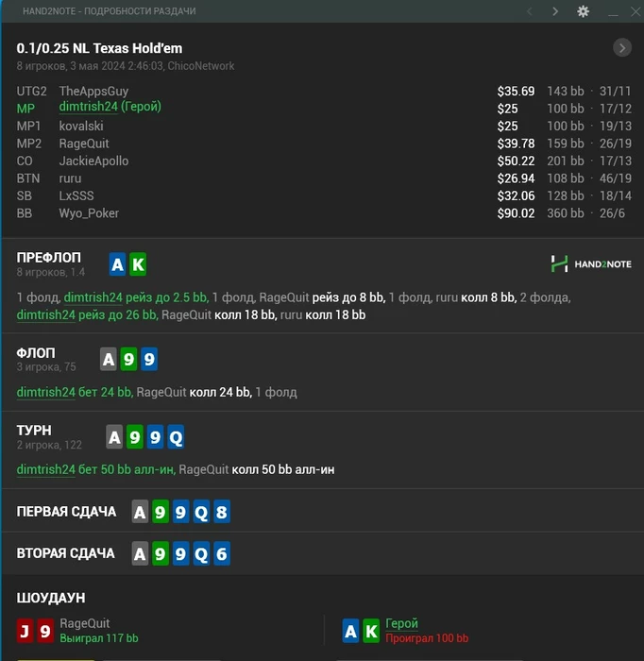Select player Wyo_Poker in BB
Screen dimensions: 644x661
click(89, 213)
